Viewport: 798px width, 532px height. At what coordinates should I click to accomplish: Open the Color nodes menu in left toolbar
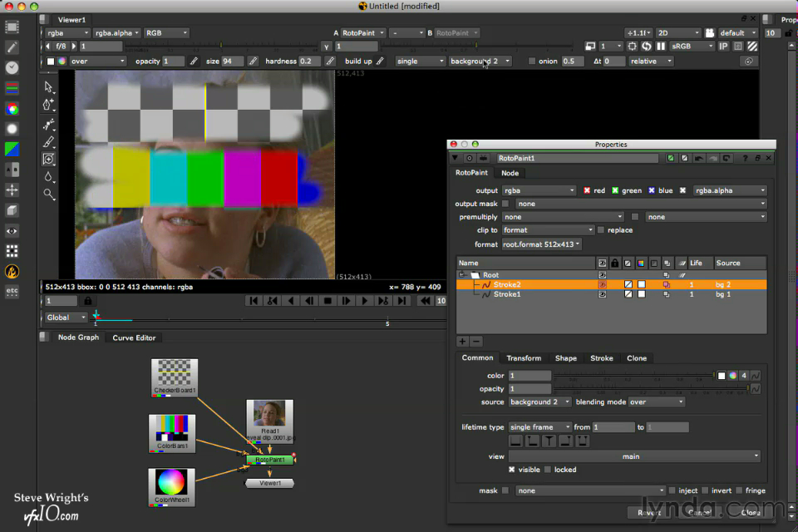click(12, 108)
